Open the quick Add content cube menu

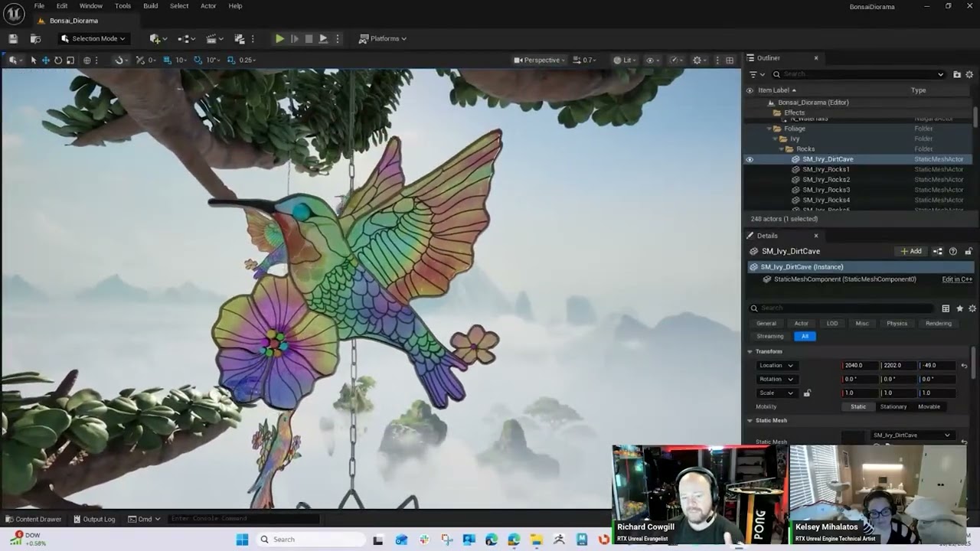tap(158, 38)
